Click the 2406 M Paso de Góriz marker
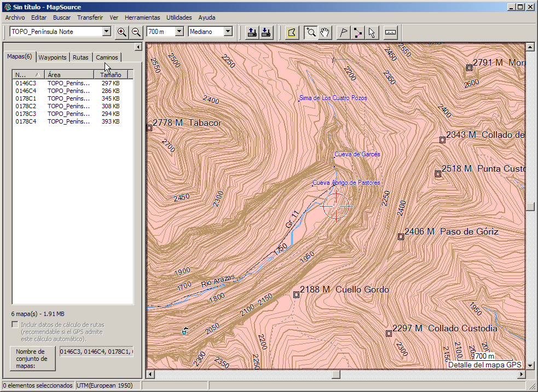 coord(401,236)
